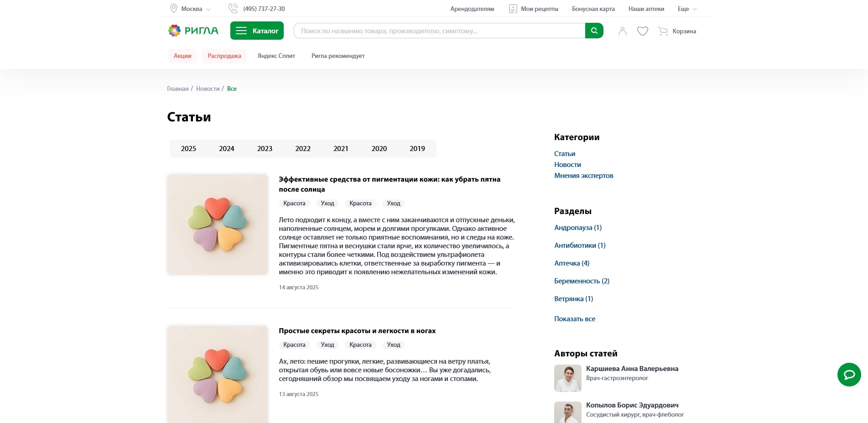Open search by clicking the magnifier icon
Viewport: 868px width, 423px height.
pos(593,31)
